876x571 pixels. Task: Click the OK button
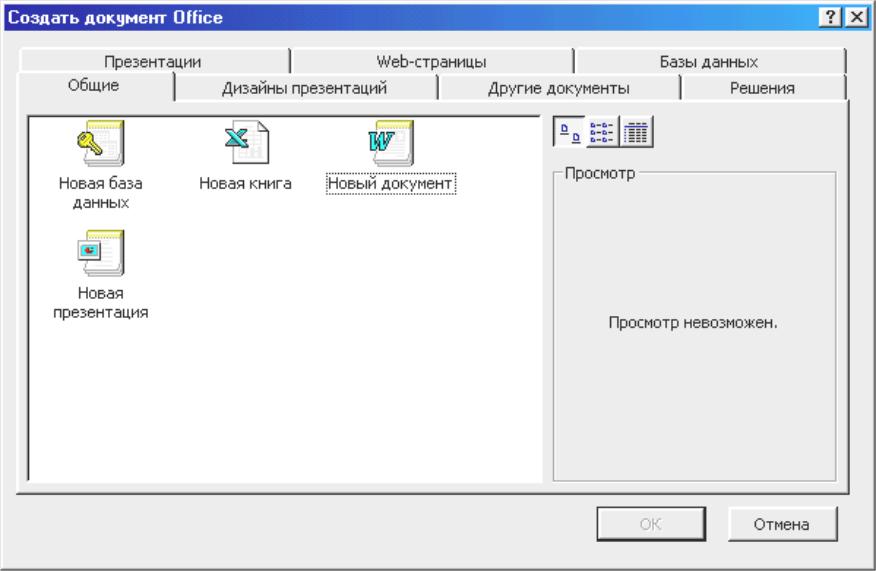tap(651, 524)
